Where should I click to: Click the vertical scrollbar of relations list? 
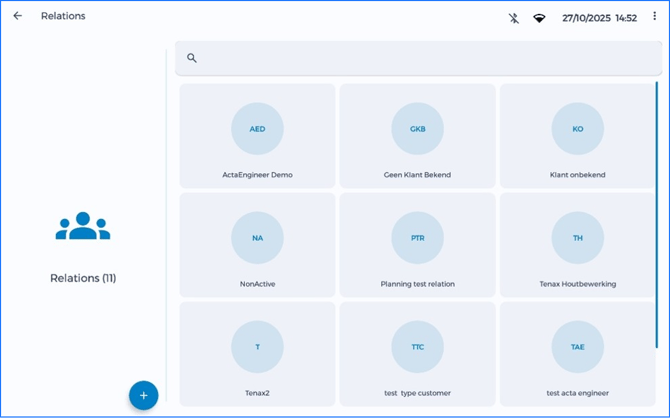(657, 215)
